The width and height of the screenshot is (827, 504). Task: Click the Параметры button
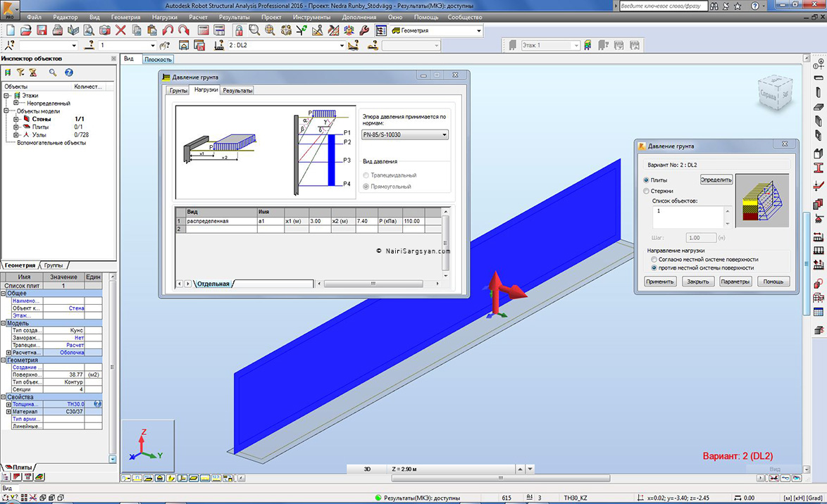(x=735, y=282)
